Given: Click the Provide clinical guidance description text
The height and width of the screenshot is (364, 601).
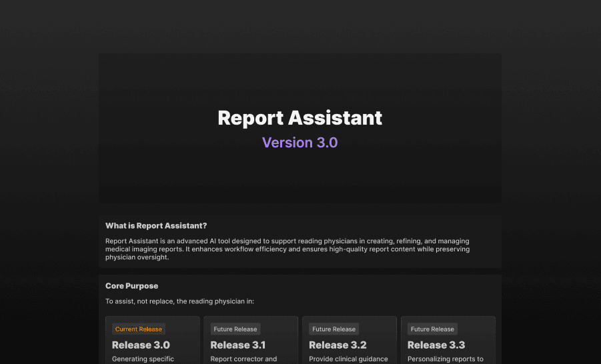Looking at the screenshot, I should (x=348, y=359).
